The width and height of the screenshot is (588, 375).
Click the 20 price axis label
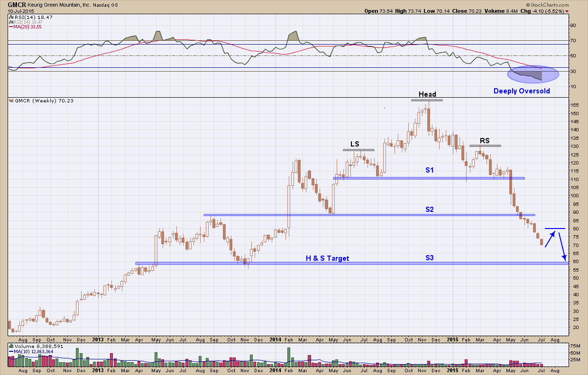point(574,328)
